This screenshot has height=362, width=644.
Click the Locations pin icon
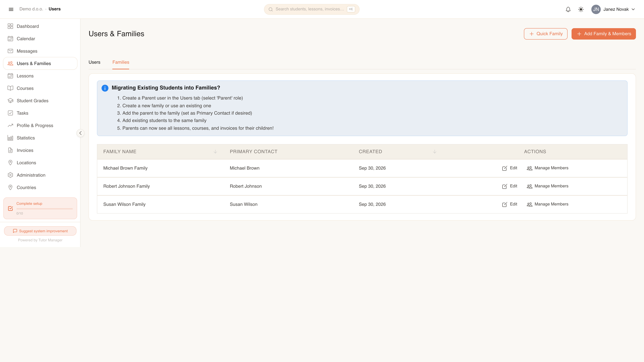point(10,163)
